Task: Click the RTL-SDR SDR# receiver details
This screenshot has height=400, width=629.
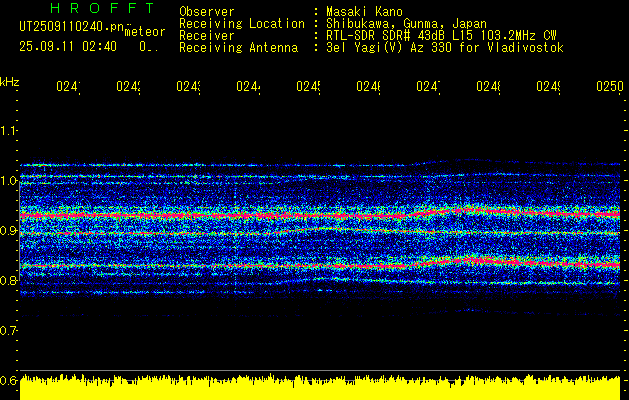Action: coord(441,36)
